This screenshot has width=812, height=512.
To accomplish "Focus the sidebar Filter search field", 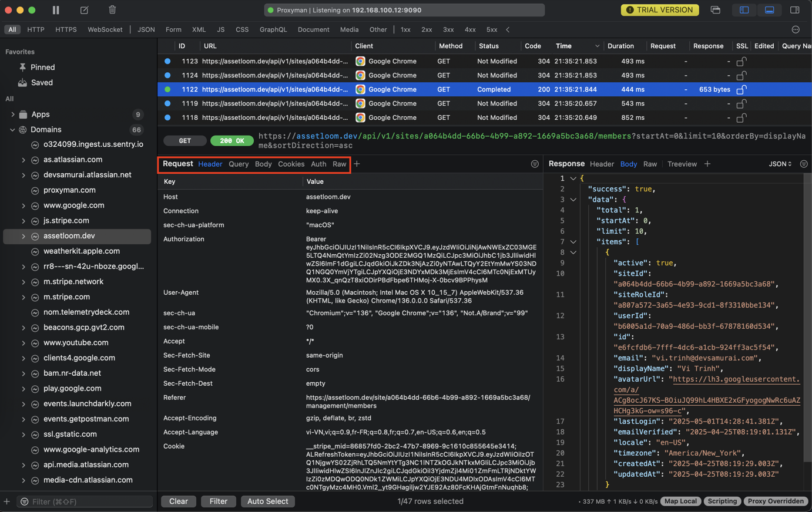I will pyautogui.click(x=85, y=502).
